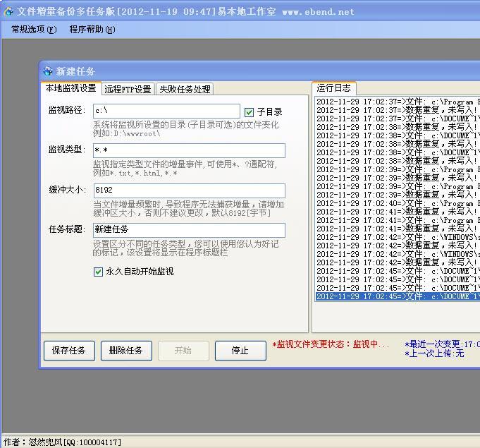Switch to the 远程FTP设置 tab
Image resolution: width=480 pixels, height=448 pixels.
(128, 89)
